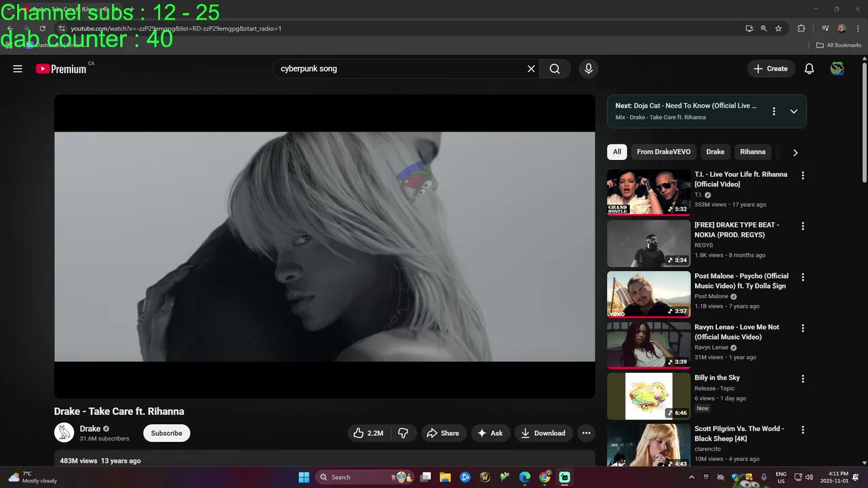Select the Drake filter chip
Image resolution: width=868 pixels, height=488 pixels.
[x=715, y=152]
